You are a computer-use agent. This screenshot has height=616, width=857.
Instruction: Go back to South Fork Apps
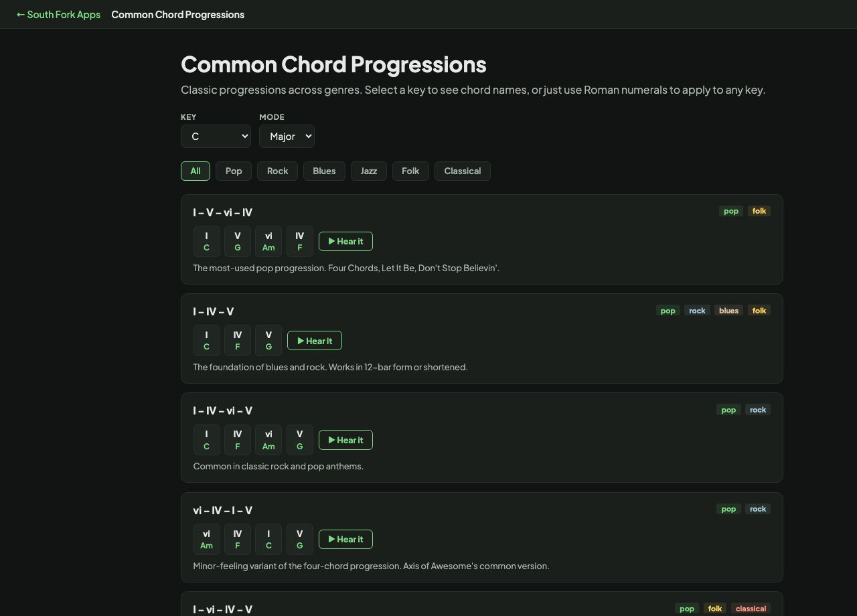coord(58,14)
